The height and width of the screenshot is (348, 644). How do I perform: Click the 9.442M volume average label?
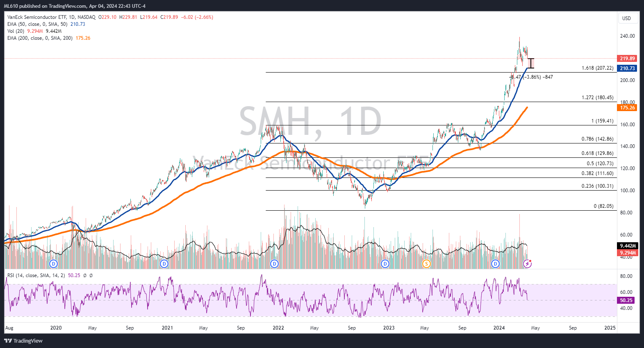[x=628, y=246]
